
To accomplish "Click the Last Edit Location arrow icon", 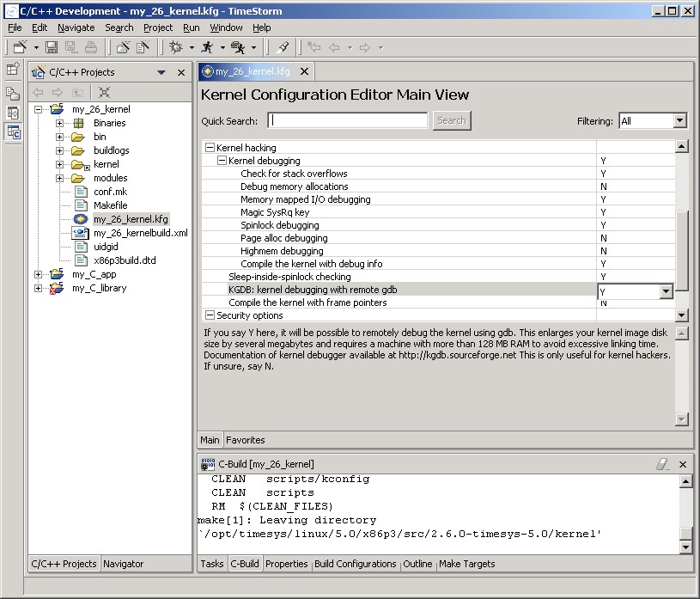I will pyautogui.click(x=314, y=47).
